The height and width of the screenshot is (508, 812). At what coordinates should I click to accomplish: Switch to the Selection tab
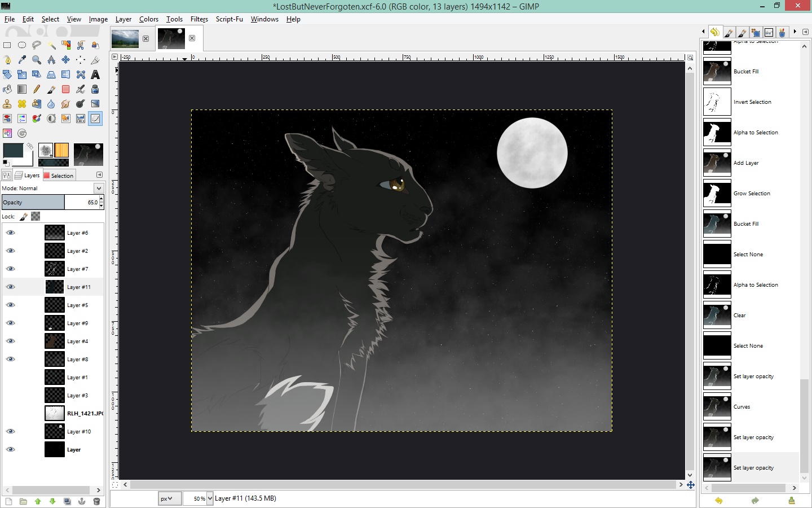click(x=58, y=176)
